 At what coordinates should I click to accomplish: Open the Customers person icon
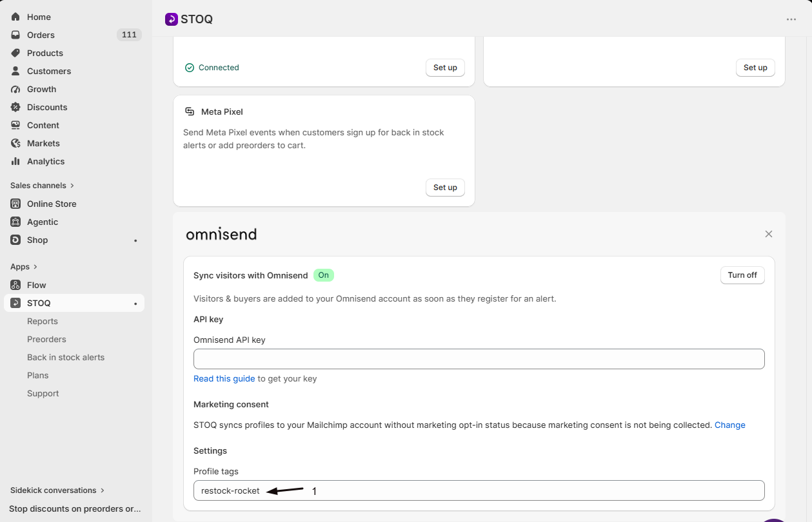click(15, 71)
